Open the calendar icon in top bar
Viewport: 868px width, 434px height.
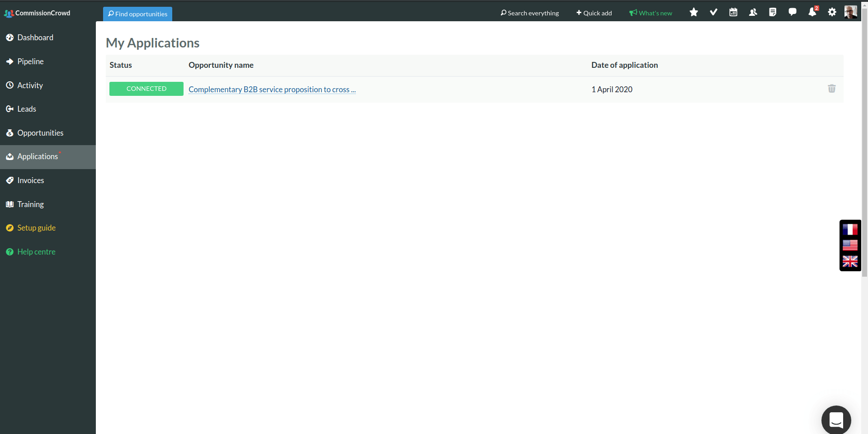pyautogui.click(x=733, y=13)
